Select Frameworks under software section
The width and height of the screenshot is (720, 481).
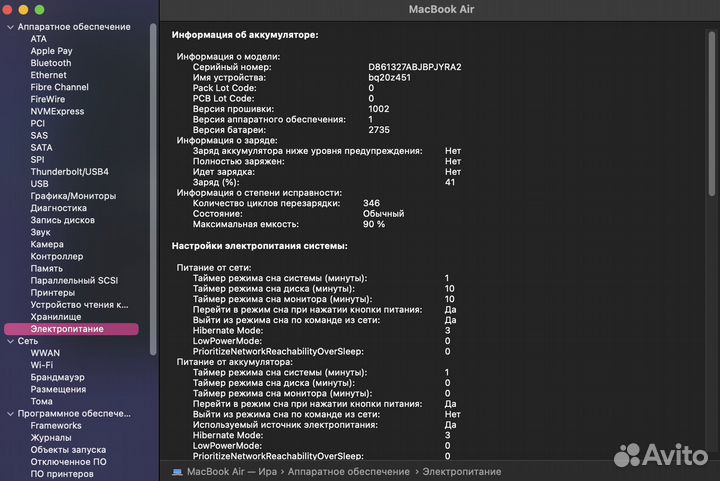56,425
